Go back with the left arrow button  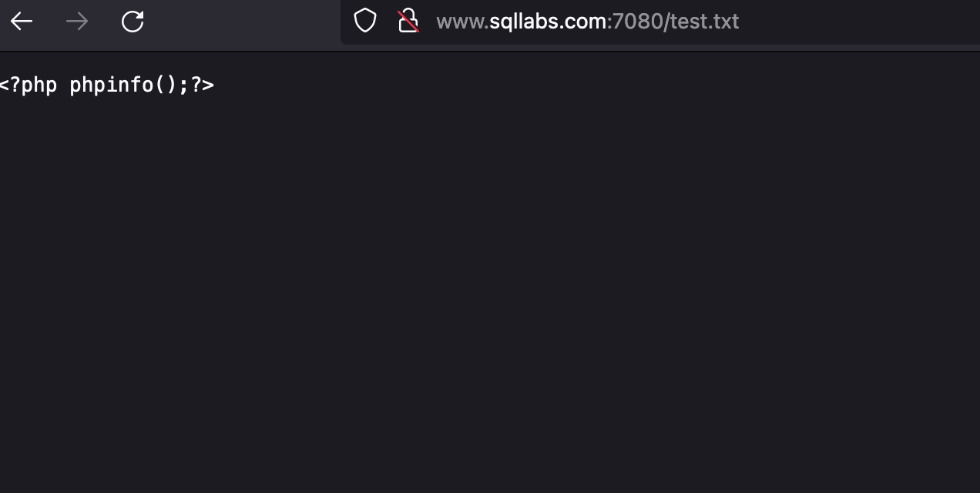(x=22, y=22)
